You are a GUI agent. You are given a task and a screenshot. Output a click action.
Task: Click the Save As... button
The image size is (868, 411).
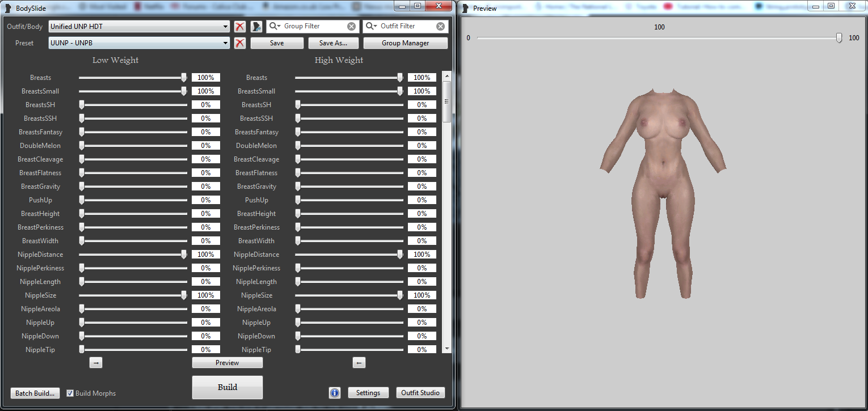[333, 43]
